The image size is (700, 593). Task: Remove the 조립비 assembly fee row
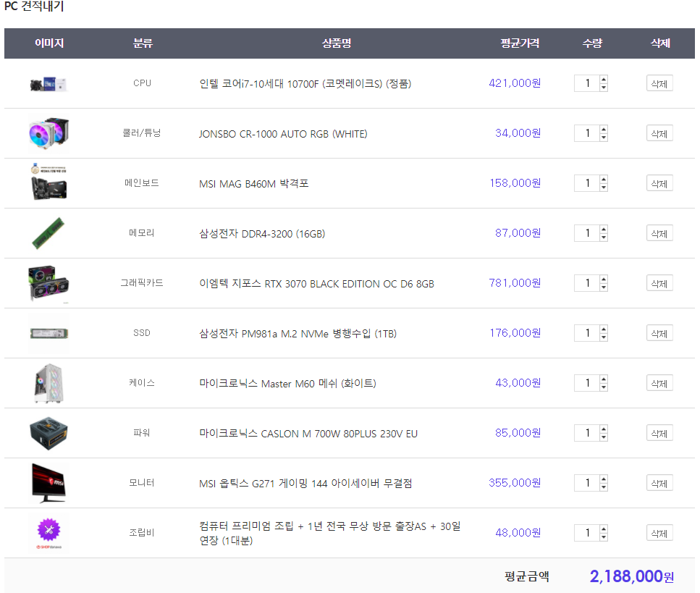pyautogui.click(x=659, y=533)
